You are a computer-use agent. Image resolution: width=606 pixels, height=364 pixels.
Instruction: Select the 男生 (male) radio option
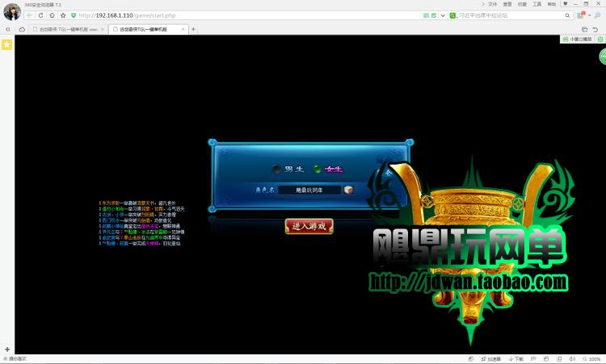277,169
